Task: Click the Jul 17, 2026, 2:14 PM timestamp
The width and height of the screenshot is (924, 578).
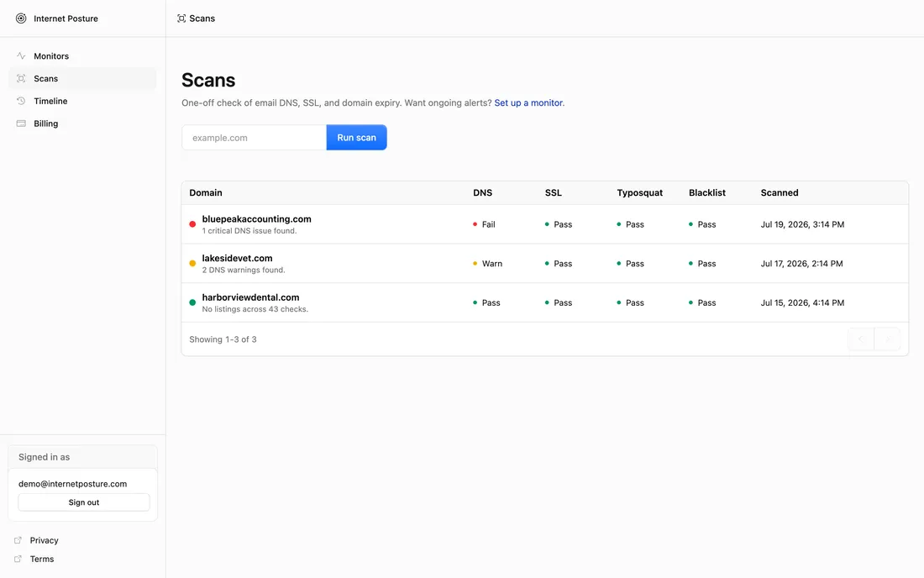Action: click(x=802, y=263)
